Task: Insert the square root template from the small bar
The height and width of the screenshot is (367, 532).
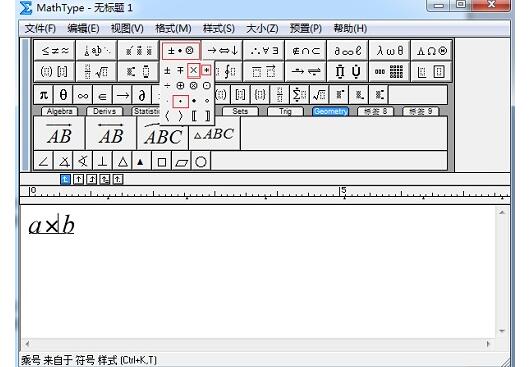Action: click(319, 95)
